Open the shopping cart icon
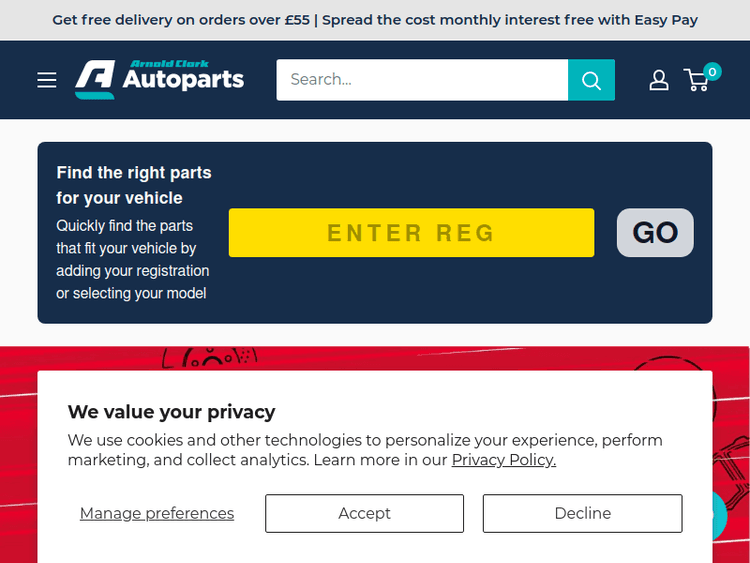Screen dimensions: 750x563 (x=695, y=81)
